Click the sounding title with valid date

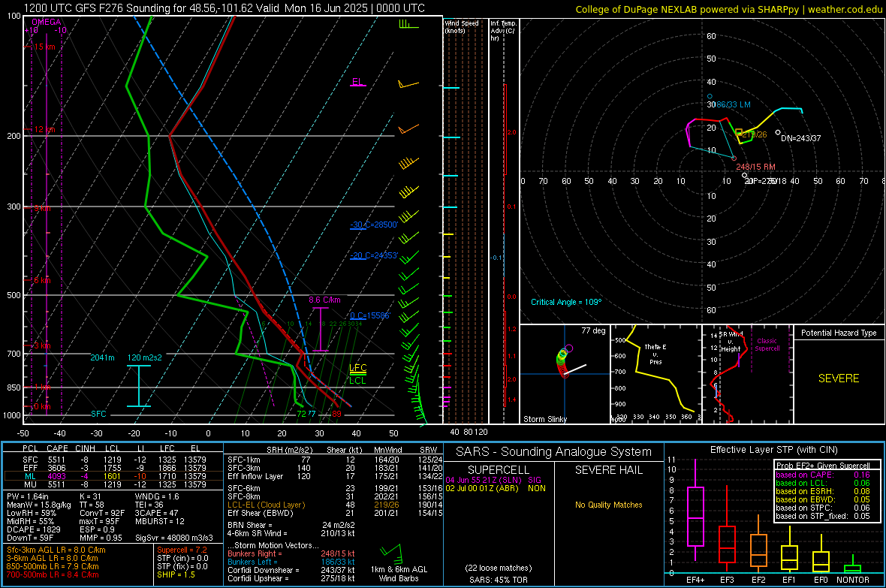point(225,8)
